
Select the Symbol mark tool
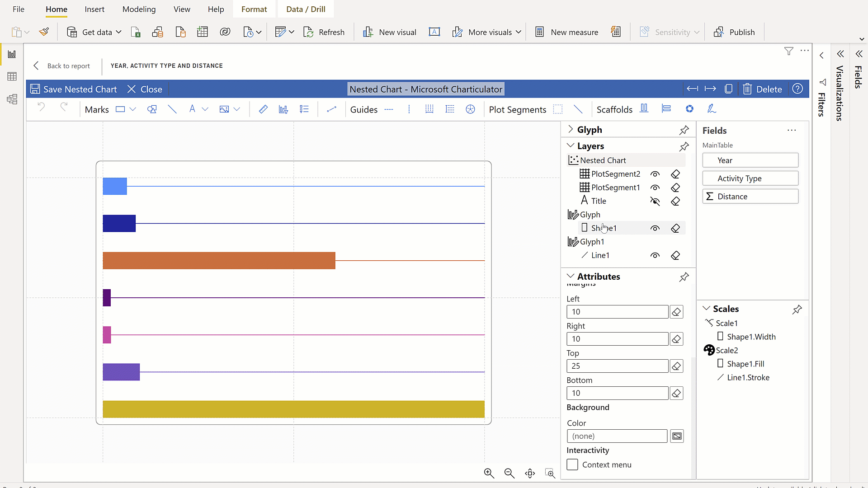(x=152, y=109)
